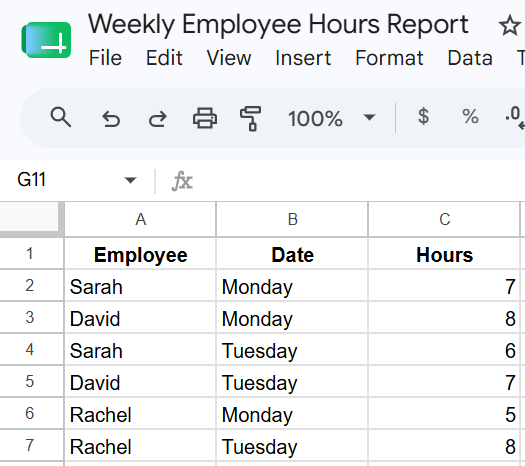Select column C header
The height and width of the screenshot is (466, 525).
point(444,220)
